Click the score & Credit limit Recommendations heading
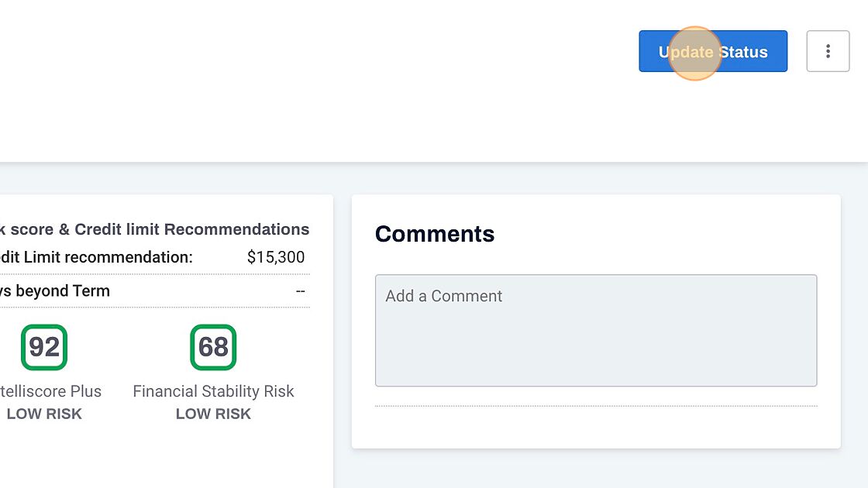Screen dimensions: 868x488 tap(155, 229)
